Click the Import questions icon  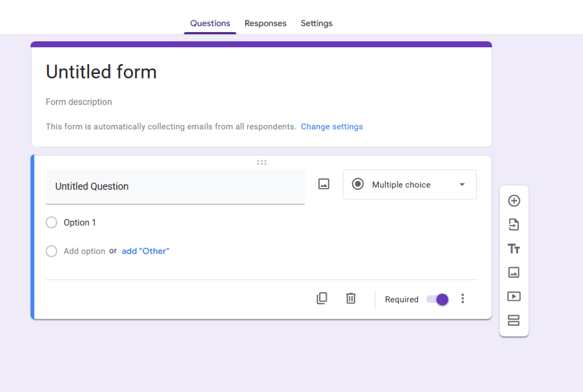[x=514, y=225]
